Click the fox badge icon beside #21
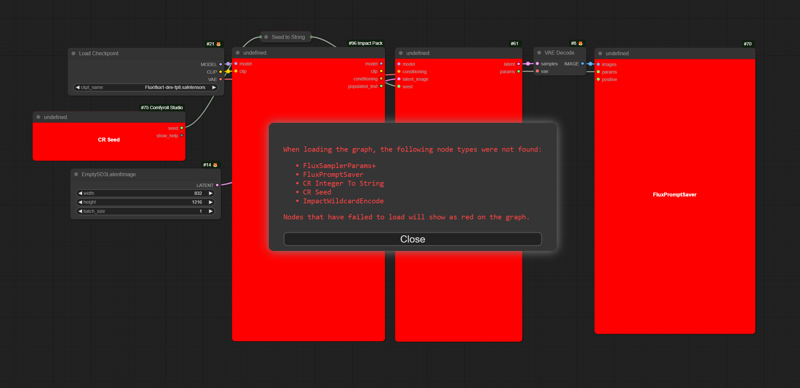800x388 pixels. [x=218, y=44]
